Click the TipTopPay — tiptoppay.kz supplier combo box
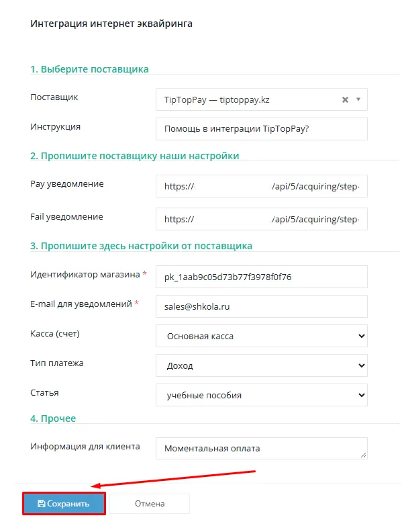 261,99
